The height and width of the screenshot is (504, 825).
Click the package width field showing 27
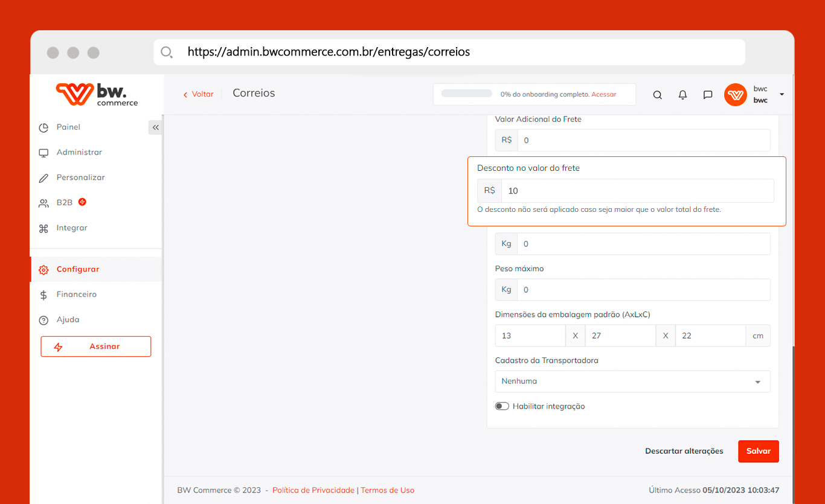620,336
